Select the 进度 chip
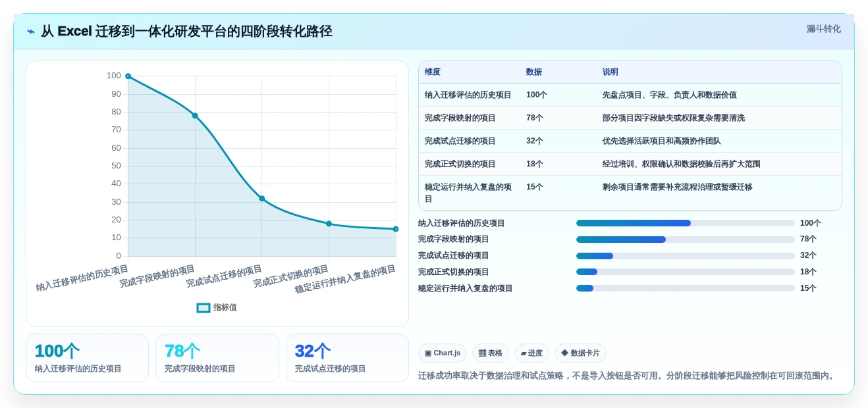This screenshot has width=868, height=408. click(x=532, y=353)
